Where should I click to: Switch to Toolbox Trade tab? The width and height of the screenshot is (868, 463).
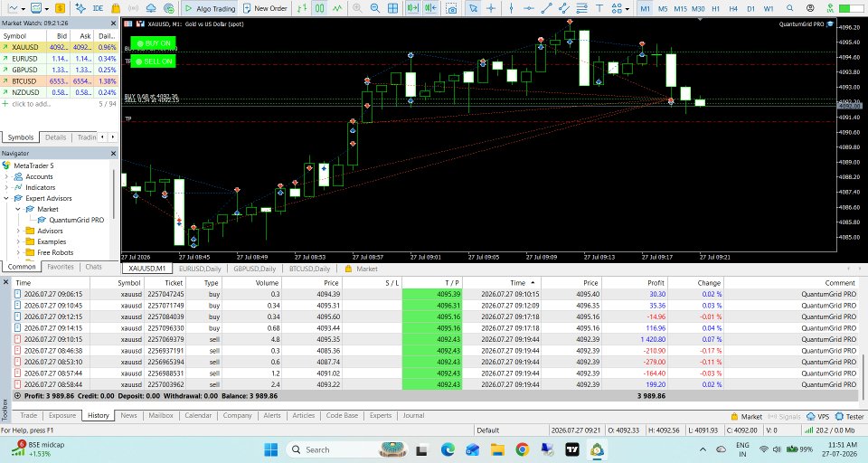coord(29,415)
